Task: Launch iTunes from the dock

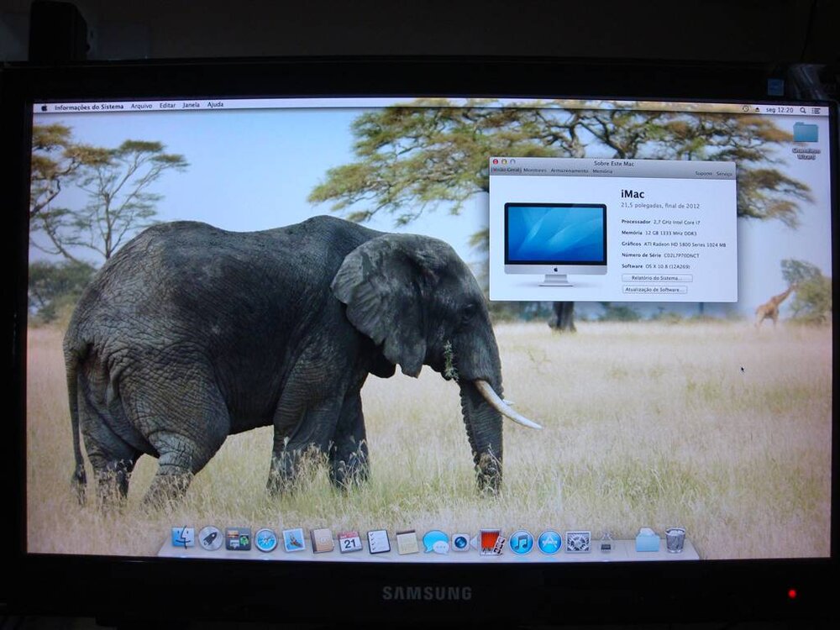Action: pyautogui.click(x=522, y=542)
